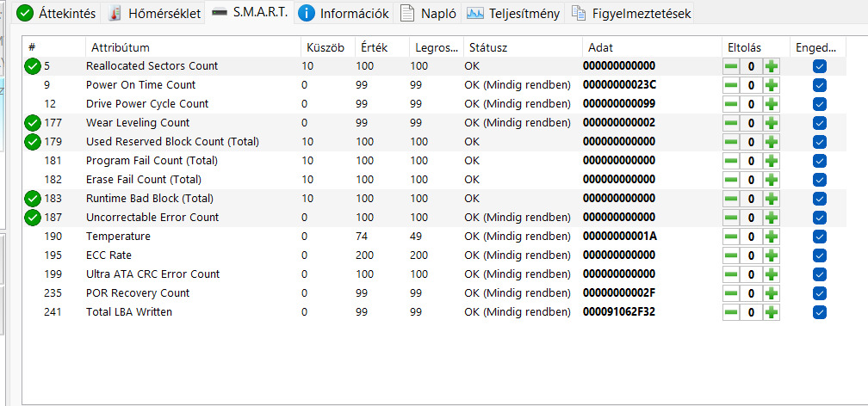Screen dimensions: 868x406
Task: Click the green status icon for Wear Leveling Count
Action: pyautogui.click(x=33, y=123)
